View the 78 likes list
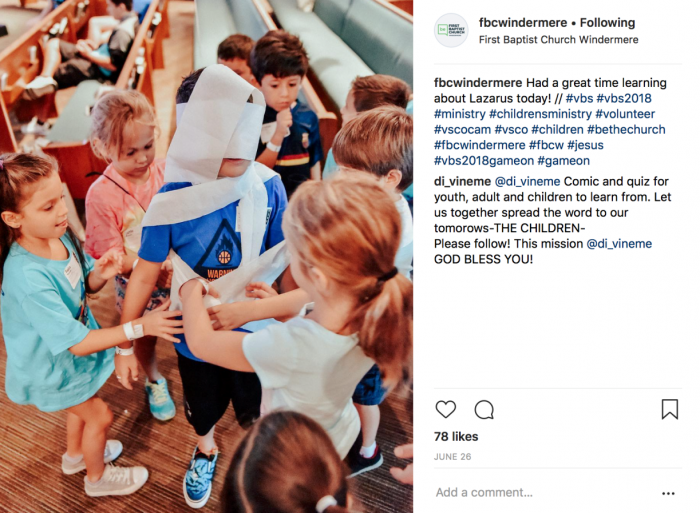Screen dimensions: 700x513 [x=456, y=437]
